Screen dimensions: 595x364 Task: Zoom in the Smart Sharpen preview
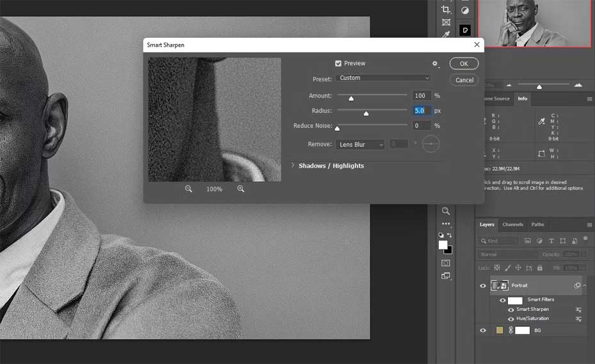(x=241, y=189)
